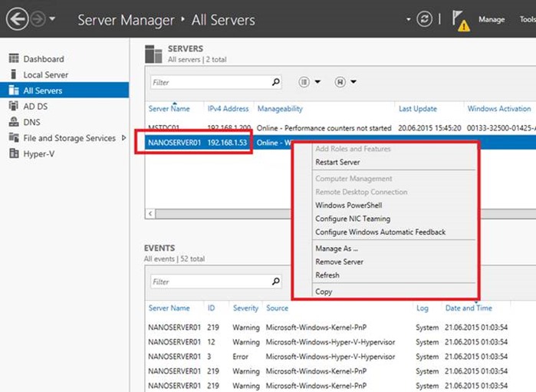Click 'Online - Performance counters not started' text
The width and height of the screenshot is (536, 392).
(x=324, y=128)
